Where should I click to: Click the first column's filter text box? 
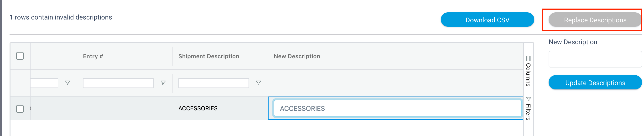pos(44,83)
